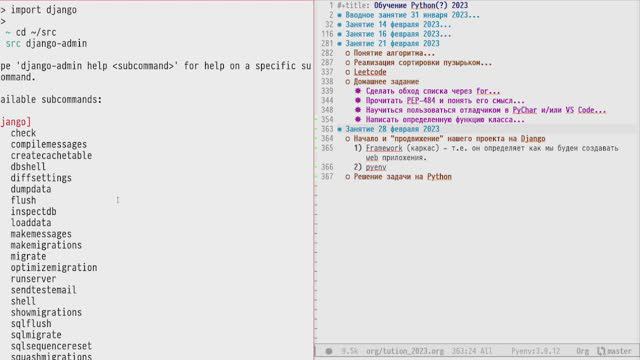Click the buffer name org/tution_2023.org in modeline
Viewport: 640px width, 360px height.
(x=404, y=351)
